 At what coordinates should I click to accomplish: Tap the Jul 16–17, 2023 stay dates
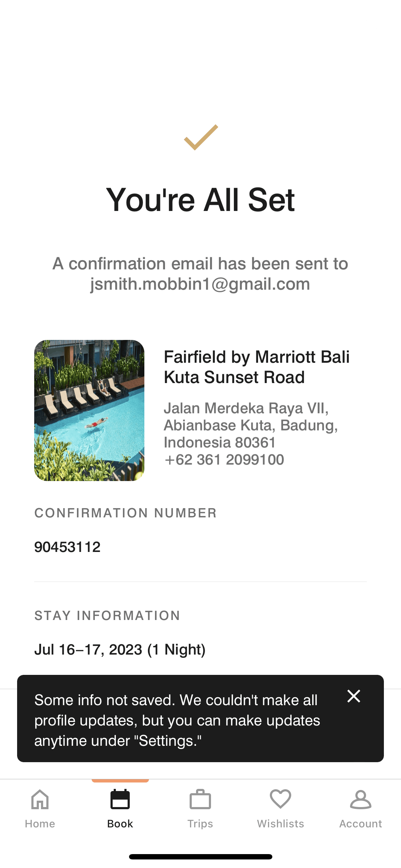point(120,650)
